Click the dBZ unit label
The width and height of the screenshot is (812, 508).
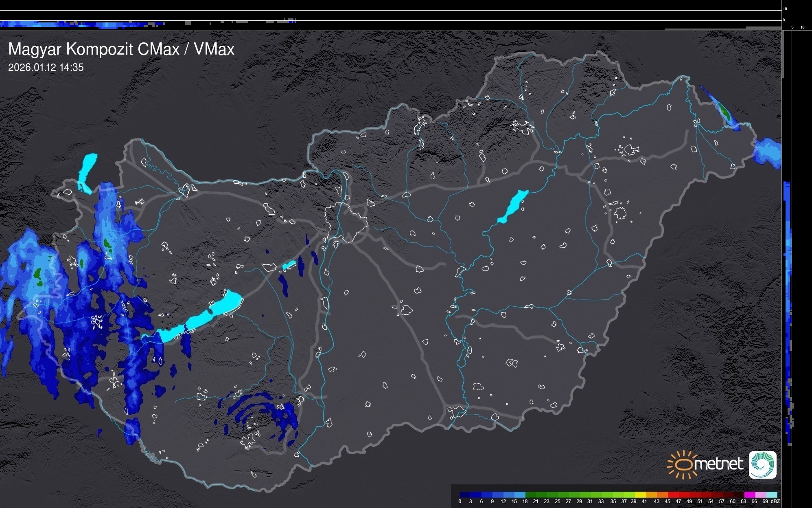coord(775,501)
